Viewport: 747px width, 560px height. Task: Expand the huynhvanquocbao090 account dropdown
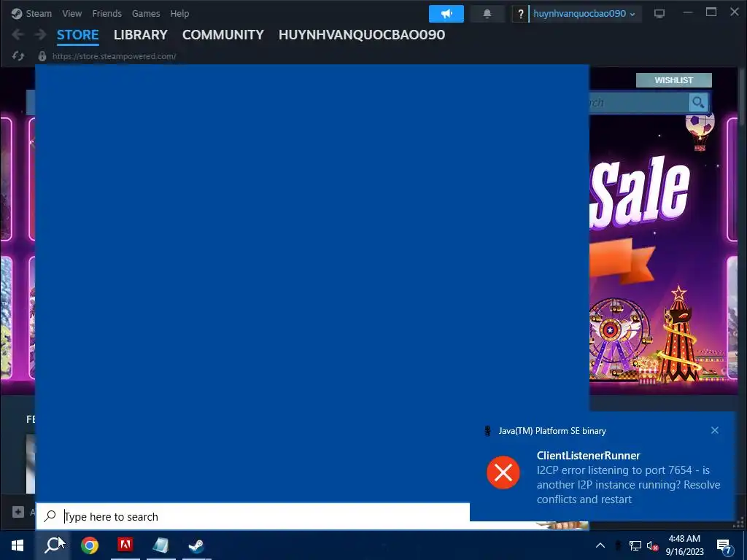(x=584, y=14)
